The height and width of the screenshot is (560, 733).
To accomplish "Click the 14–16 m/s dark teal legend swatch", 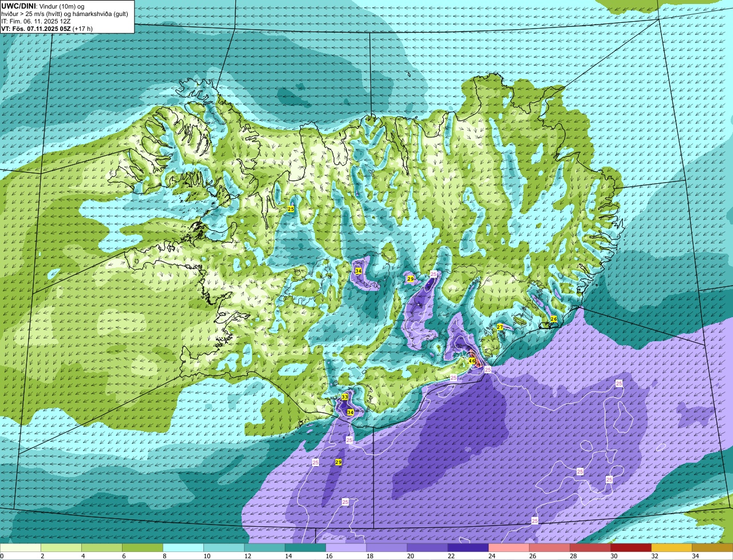I will [305, 548].
